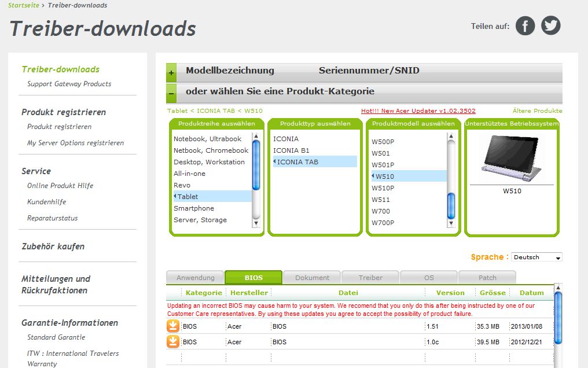
Task: Check Reparaturstatus link
Action: tap(53, 218)
